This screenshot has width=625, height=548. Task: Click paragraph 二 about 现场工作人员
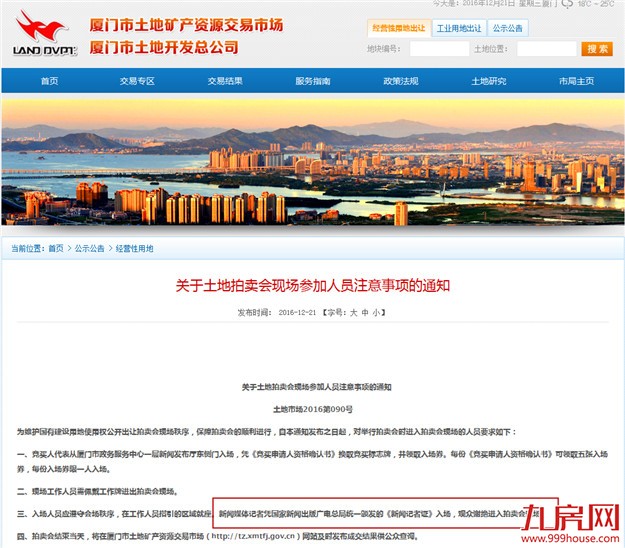point(97,491)
